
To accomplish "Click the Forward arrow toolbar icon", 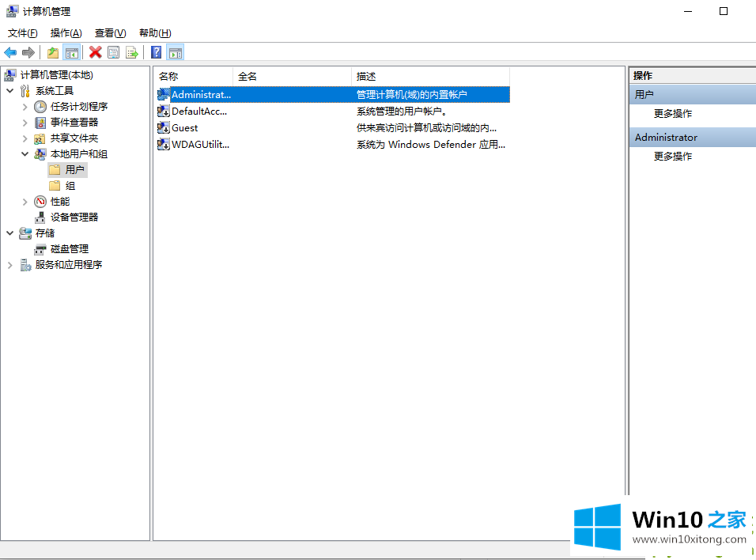I will click(28, 52).
